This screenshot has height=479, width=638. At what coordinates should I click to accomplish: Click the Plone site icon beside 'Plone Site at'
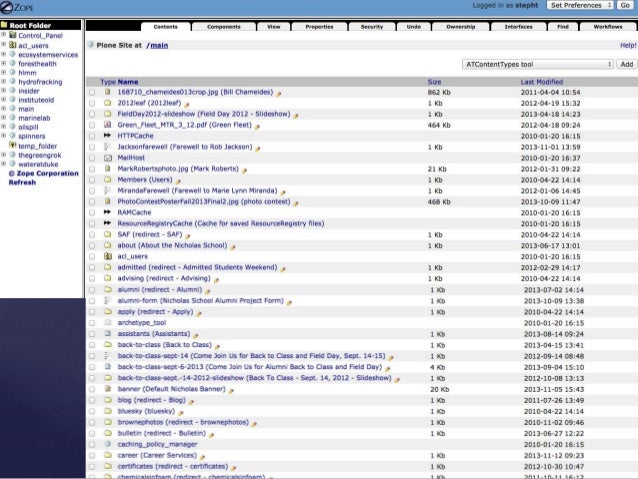pyautogui.click(x=91, y=44)
